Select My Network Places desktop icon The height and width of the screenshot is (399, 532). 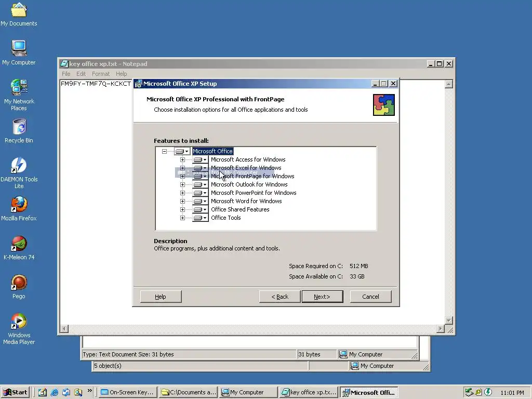click(x=19, y=95)
